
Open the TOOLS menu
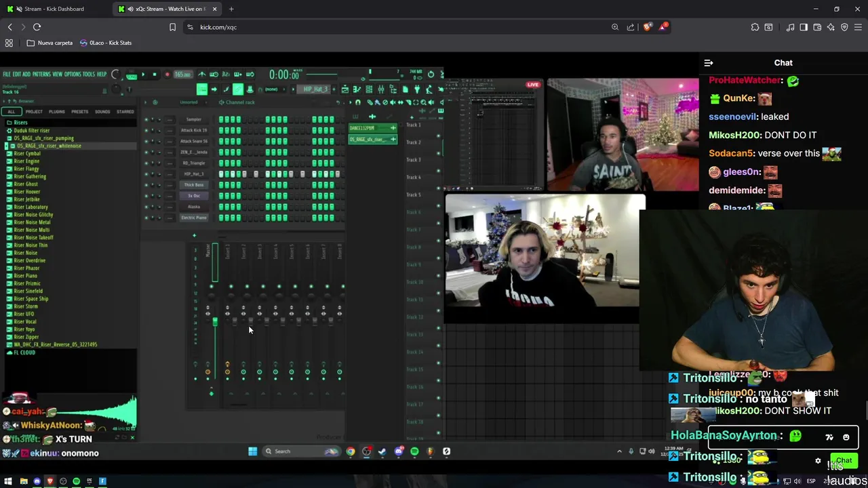(x=88, y=74)
